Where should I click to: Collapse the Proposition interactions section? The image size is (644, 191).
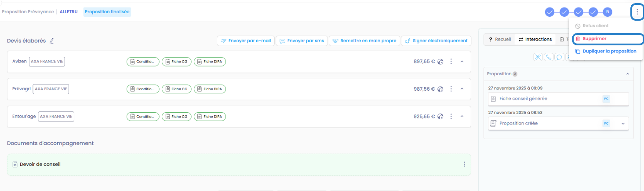coord(628,74)
